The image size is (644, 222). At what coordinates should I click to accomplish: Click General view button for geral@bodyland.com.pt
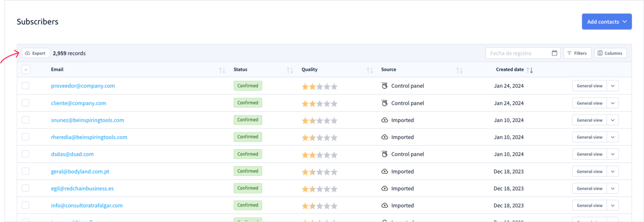click(589, 171)
